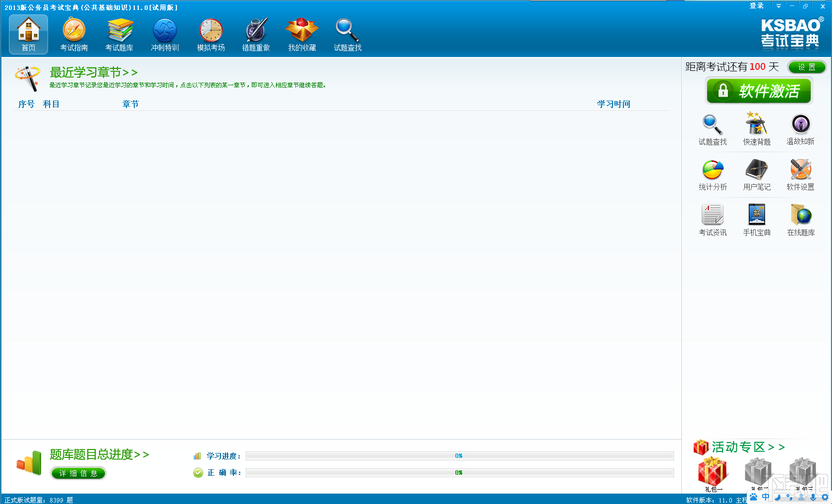Screen dimensions: 832x504
Task: Click the green 软件激活 button
Action: (x=759, y=91)
